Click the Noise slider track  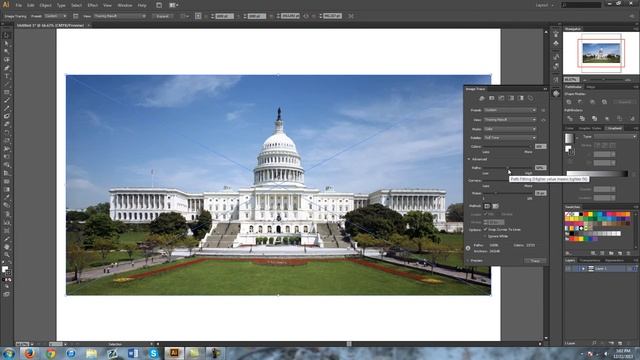pyautogui.click(x=507, y=193)
